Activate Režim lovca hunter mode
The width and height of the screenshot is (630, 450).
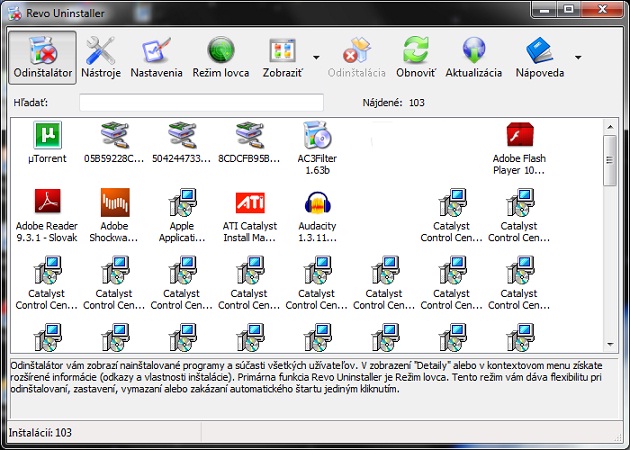221,57
